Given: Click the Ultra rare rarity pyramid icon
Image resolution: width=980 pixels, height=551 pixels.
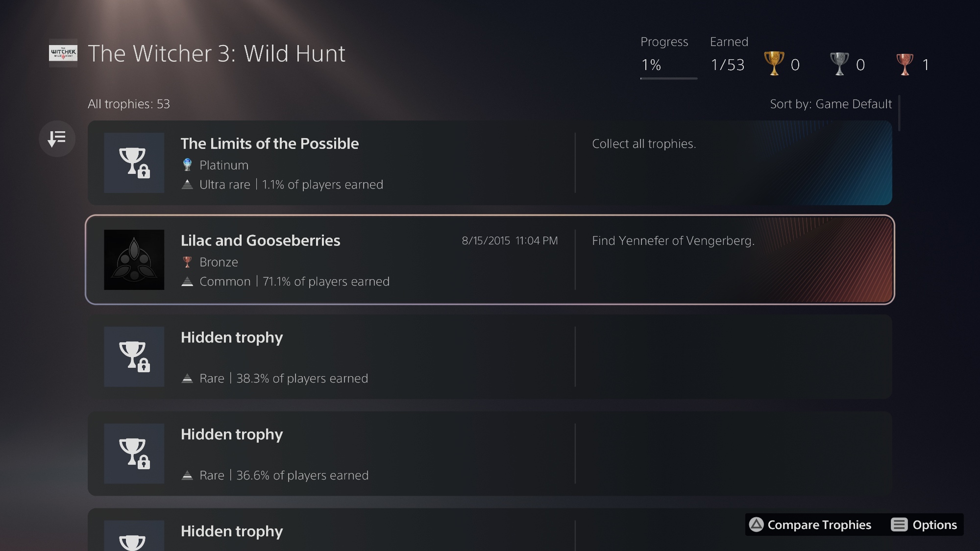Looking at the screenshot, I should tap(187, 185).
